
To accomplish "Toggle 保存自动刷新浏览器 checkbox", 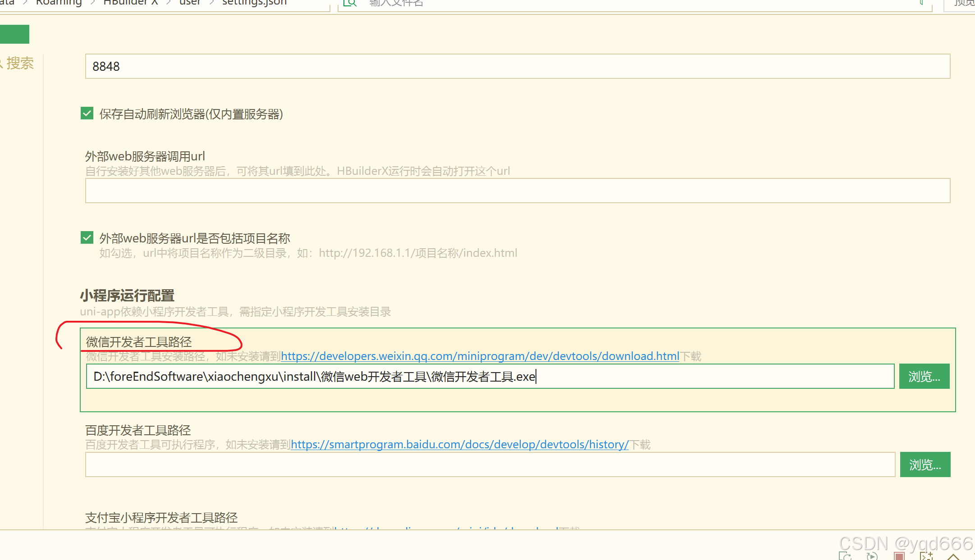I will [87, 114].
